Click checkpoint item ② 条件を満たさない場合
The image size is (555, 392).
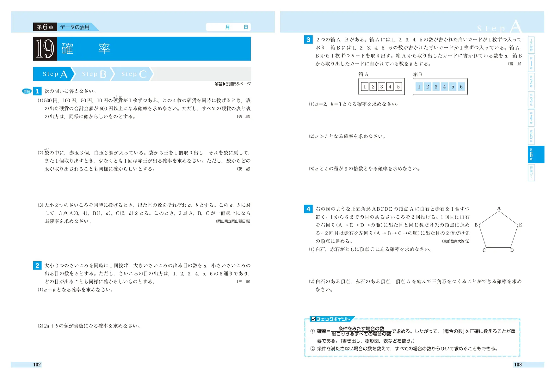[x=404, y=349]
